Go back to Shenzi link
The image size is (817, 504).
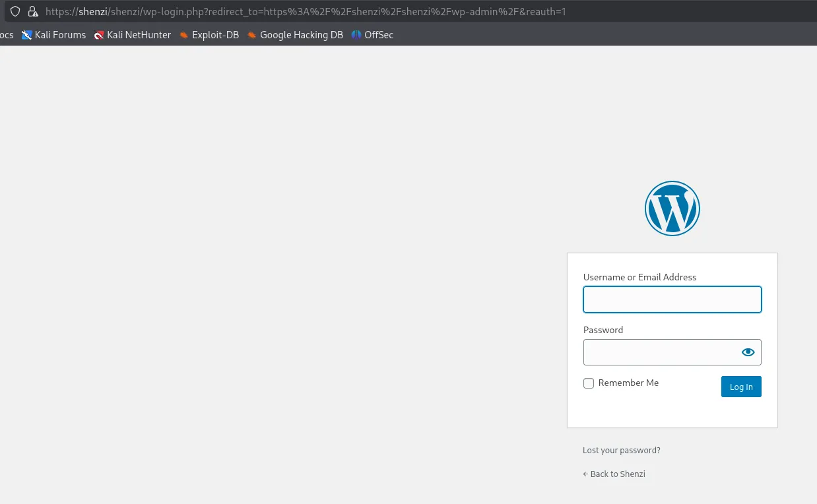pyautogui.click(x=614, y=474)
